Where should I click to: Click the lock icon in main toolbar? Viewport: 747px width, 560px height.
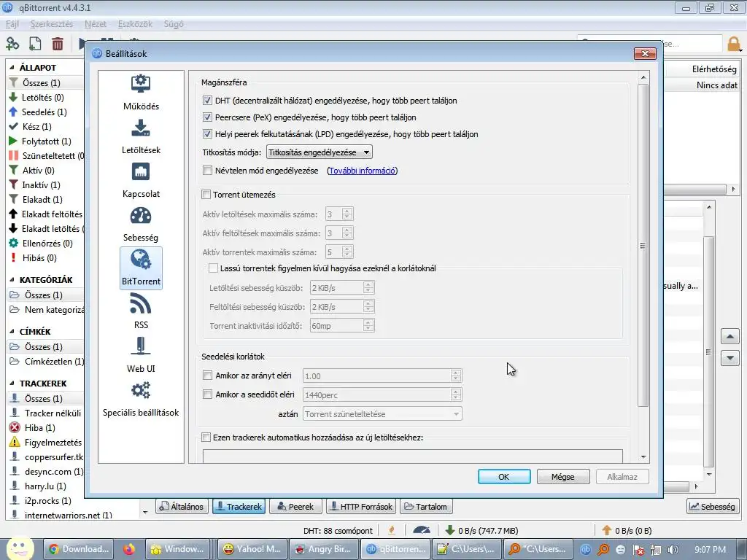tap(734, 43)
